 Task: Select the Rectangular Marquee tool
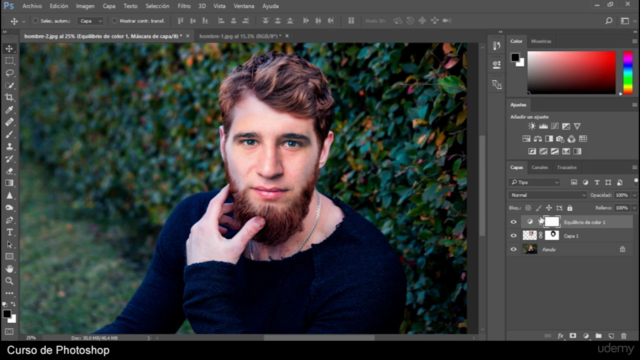[x=9, y=61]
